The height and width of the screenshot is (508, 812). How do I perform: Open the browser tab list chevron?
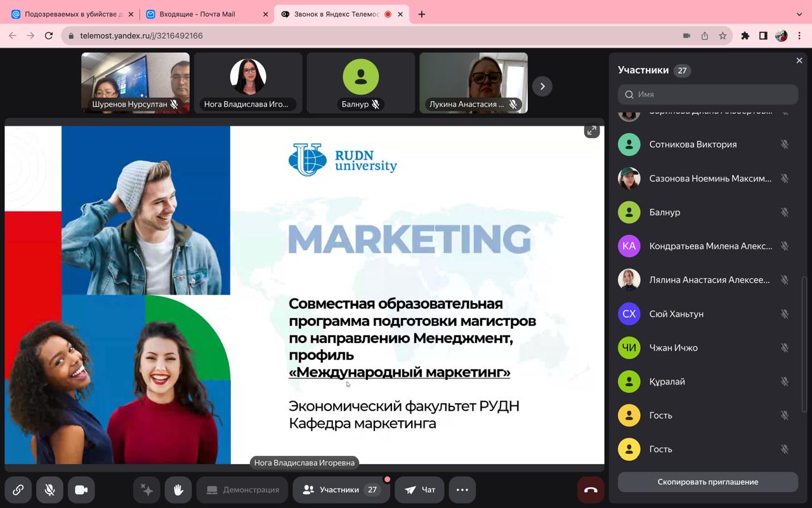click(x=799, y=14)
